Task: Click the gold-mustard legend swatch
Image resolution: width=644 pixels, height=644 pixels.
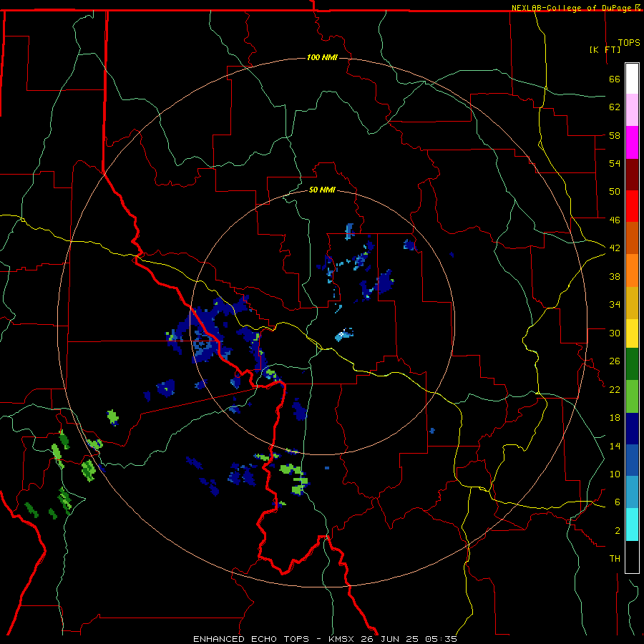Action: [x=632, y=303]
